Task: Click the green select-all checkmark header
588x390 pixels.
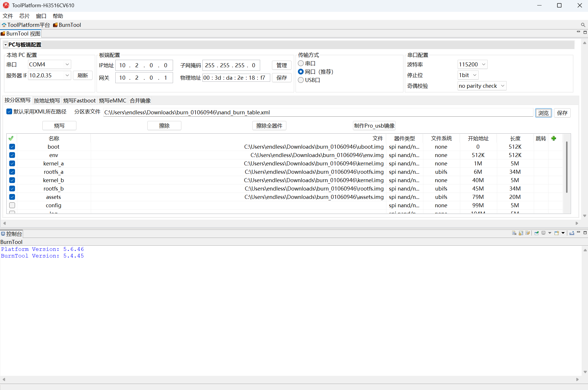Action: point(11,138)
